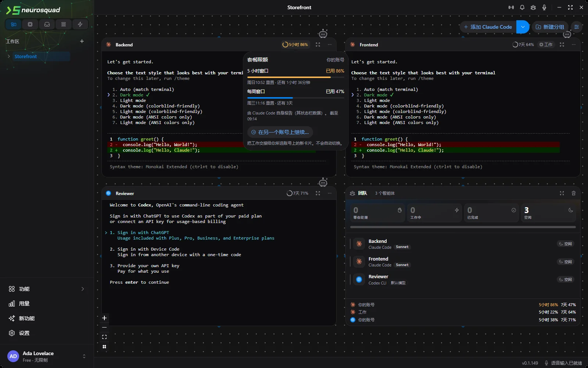Click the AD avatar
Screen dimensions: 588x368
click(x=13, y=356)
